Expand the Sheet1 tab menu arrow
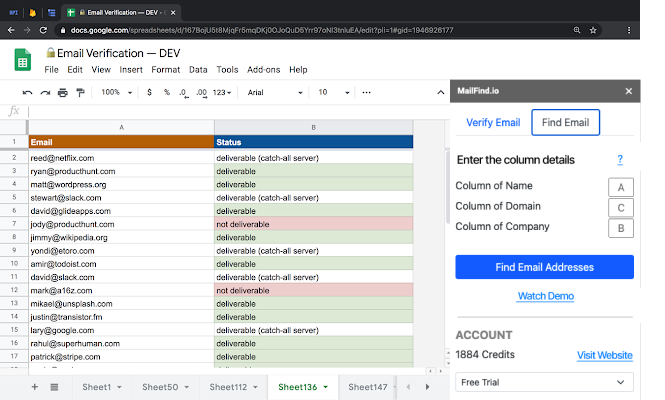The height and width of the screenshot is (400, 665). [119, 387]
